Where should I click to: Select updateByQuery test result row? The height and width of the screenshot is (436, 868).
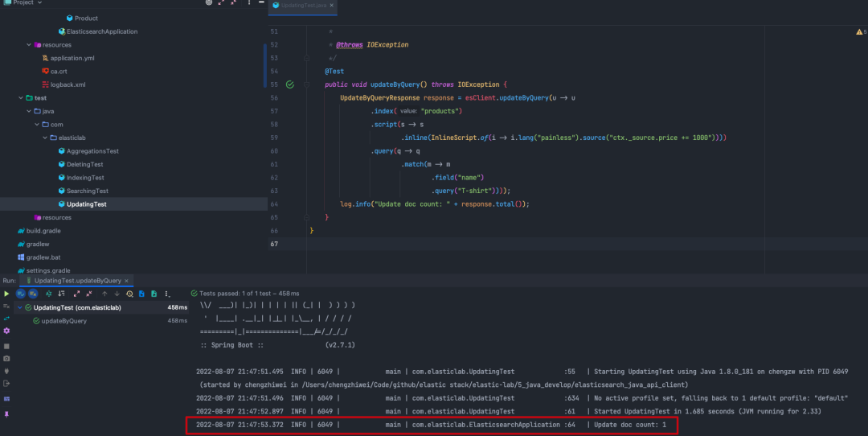click(94, 321)
